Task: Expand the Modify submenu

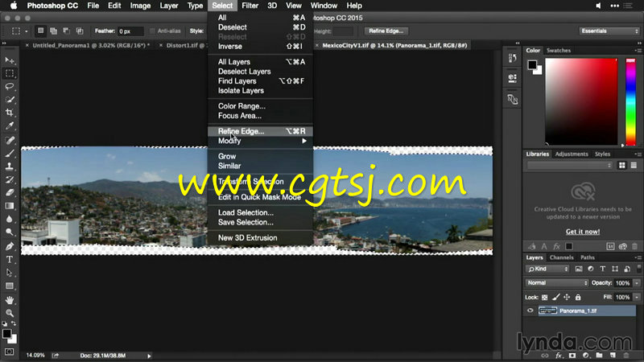Action: (x=260, y=141)
